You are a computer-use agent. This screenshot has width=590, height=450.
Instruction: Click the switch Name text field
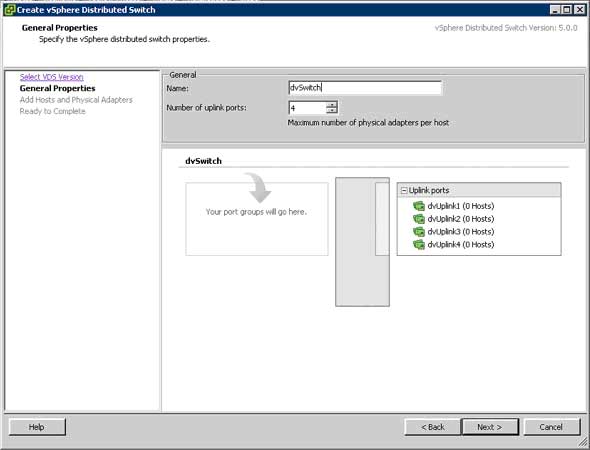[365, 88]
